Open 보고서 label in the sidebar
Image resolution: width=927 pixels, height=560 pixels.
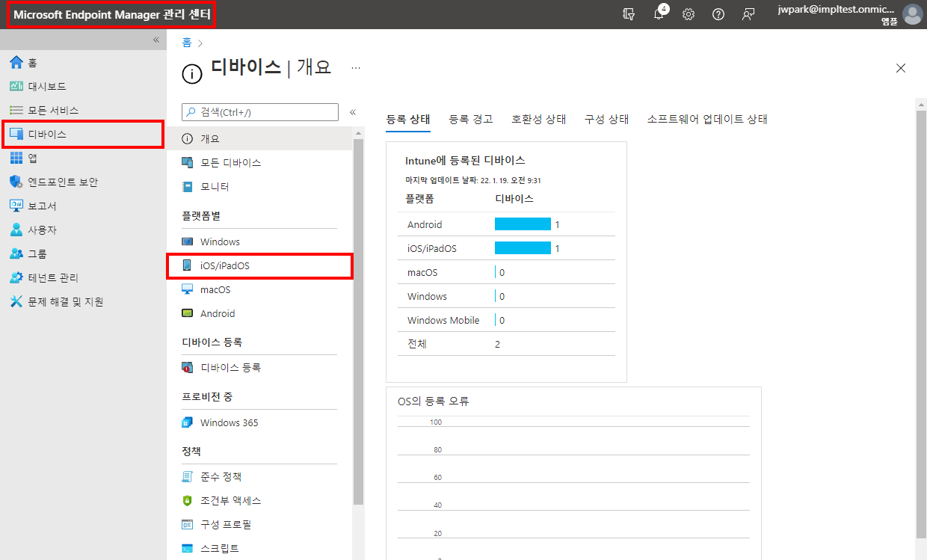42,206
